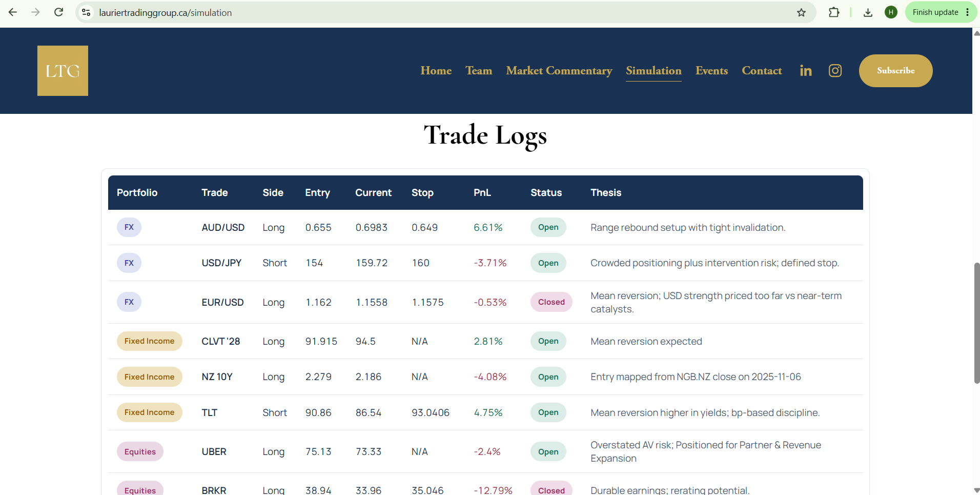The image size is (980, 495).
Task: Click the Entry column header
Action: [x=317, y=193]
